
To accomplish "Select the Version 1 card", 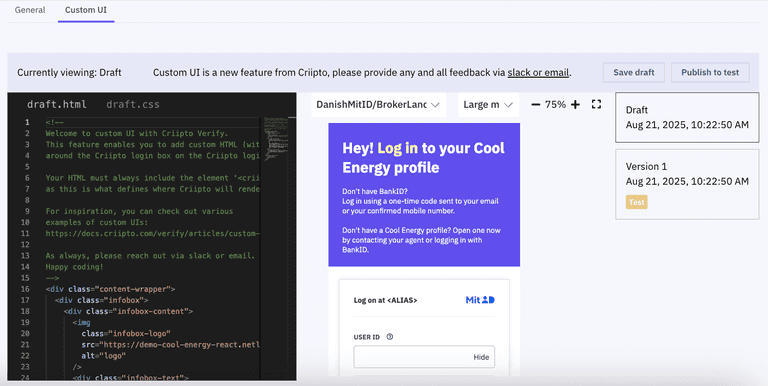I will click(687, 184).
